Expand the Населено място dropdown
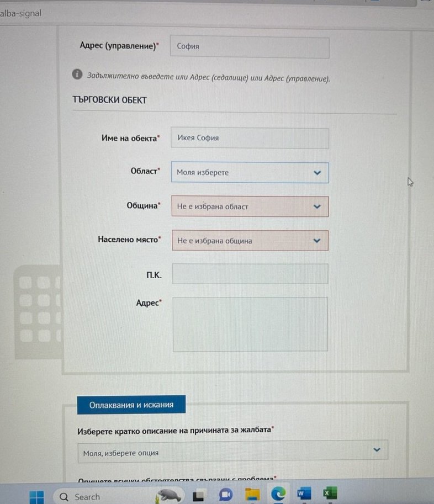The height and width of the screenshot is (504, 434). (250, 241)
